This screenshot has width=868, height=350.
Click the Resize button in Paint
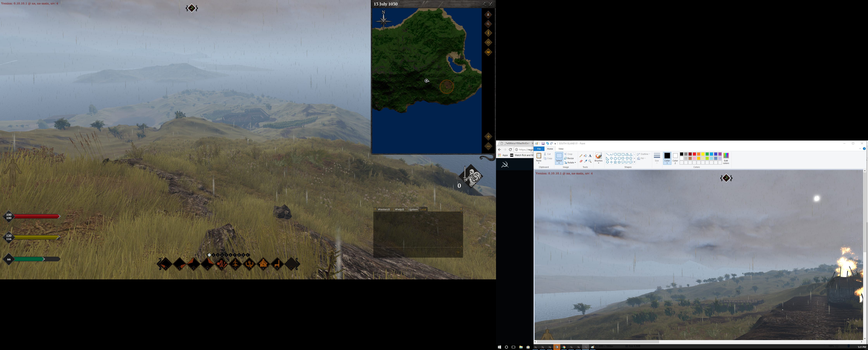[569, 158]
